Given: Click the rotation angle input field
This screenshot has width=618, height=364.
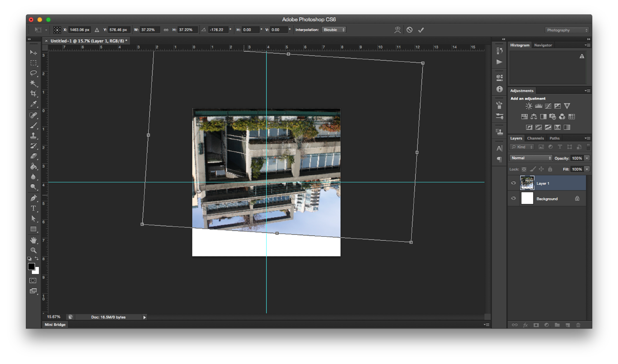Looking at the screenshot, I should pyautogui.click(x=217, y=30).
